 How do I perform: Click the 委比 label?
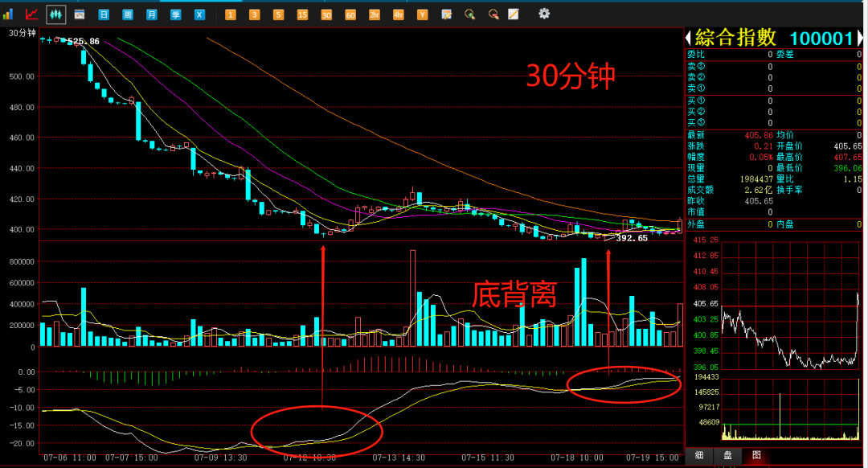click(696, 54)
